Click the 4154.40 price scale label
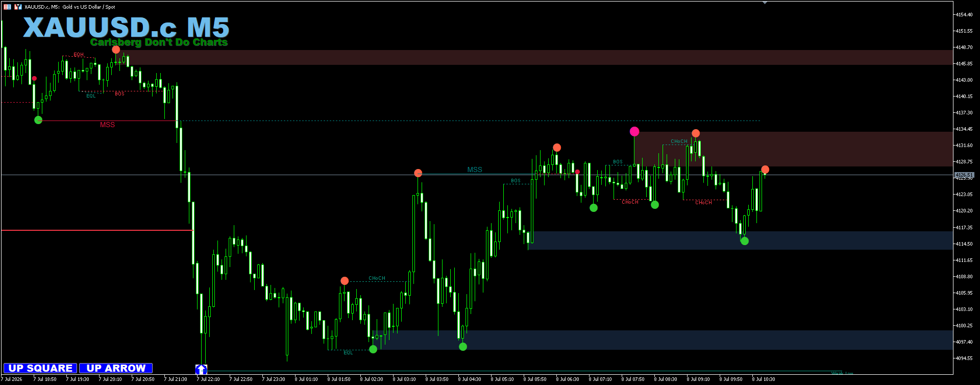980x385 pixels. (x=964, y=15)
